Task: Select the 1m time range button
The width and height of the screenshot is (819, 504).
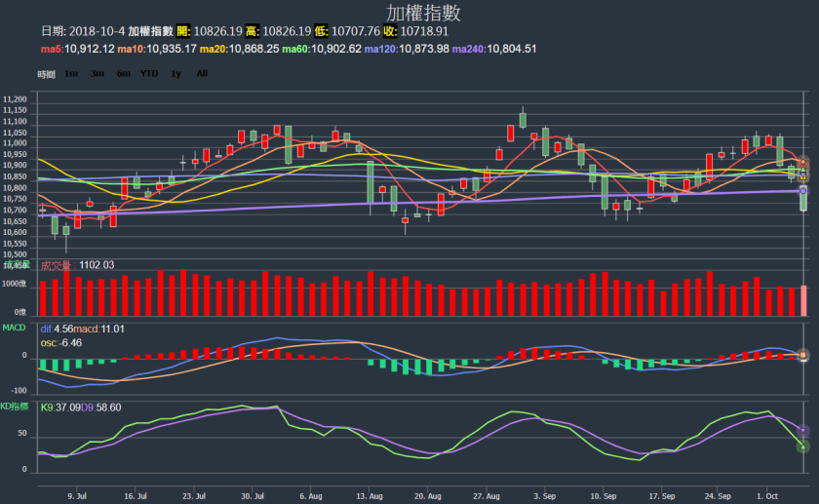Action: [72, 73]
